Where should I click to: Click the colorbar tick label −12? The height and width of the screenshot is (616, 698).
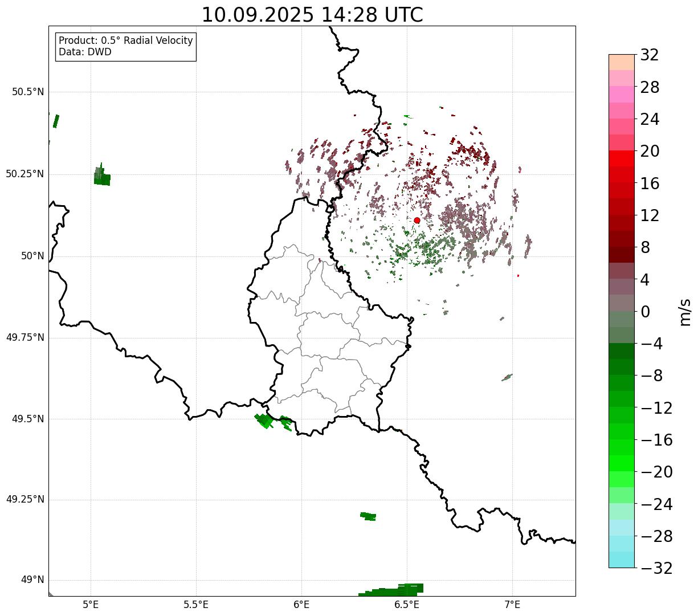(x=656, y=408)
